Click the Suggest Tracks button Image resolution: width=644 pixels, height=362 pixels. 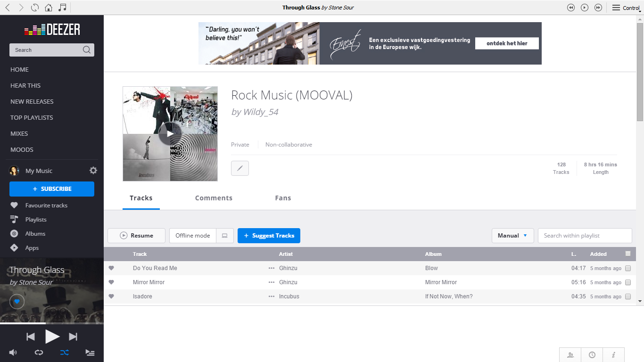point(269,236)
